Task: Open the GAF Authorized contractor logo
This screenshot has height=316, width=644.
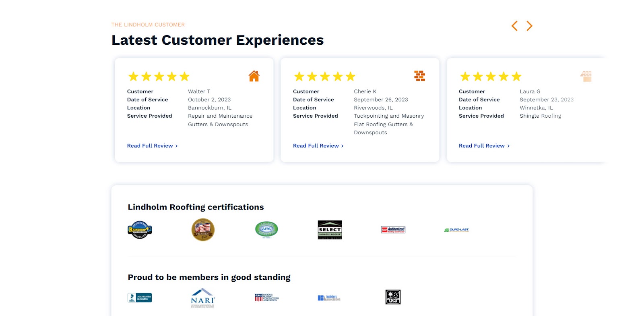Action: coord(393,230)
